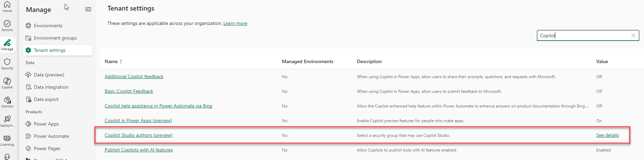This screenshot has width=644, height=160.
Task: Open Copilot help assistance via Bing setting
Action: (x=158, y=106)
